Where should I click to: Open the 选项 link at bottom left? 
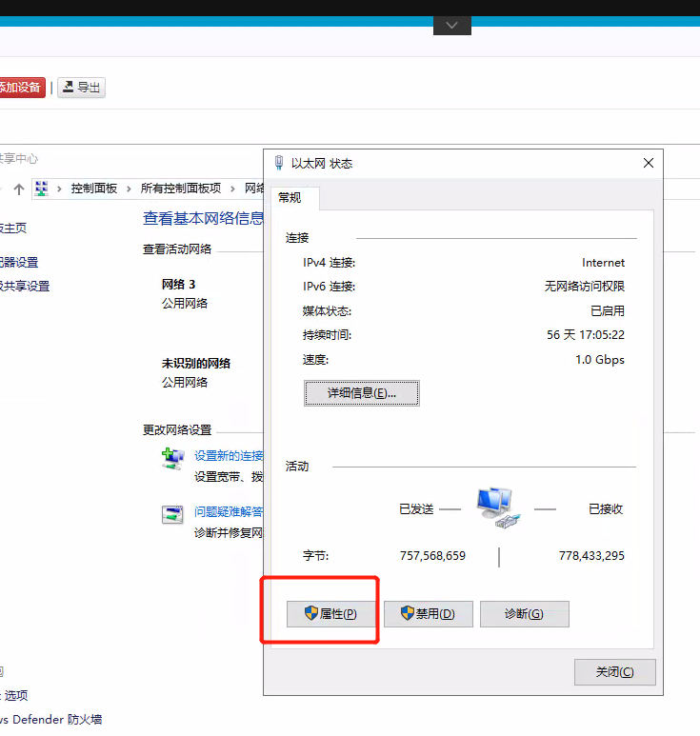(14, 695)
